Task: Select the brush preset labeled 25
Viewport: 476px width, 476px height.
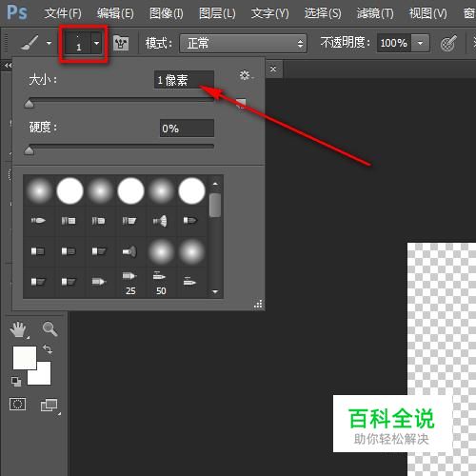Action: point(130,283)
